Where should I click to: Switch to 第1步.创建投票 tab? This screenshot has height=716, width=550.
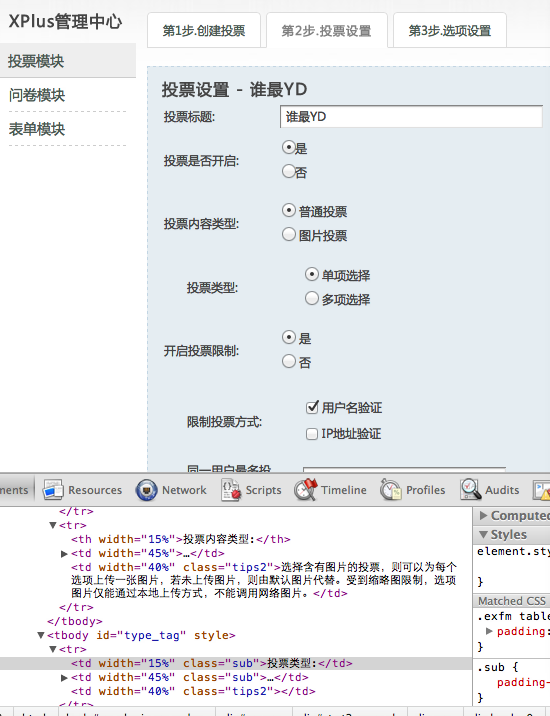[x=204, y=31]
